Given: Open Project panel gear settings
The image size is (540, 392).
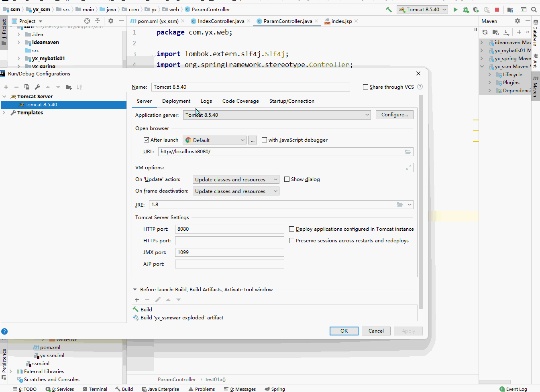Looking at the screenshot, I should click(111, 21).
